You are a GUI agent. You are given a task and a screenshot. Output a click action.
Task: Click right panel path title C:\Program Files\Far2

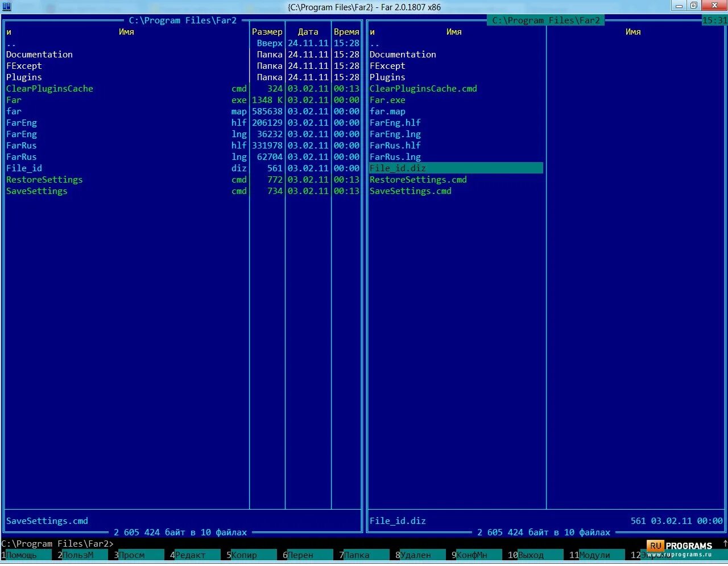(546, 20)
